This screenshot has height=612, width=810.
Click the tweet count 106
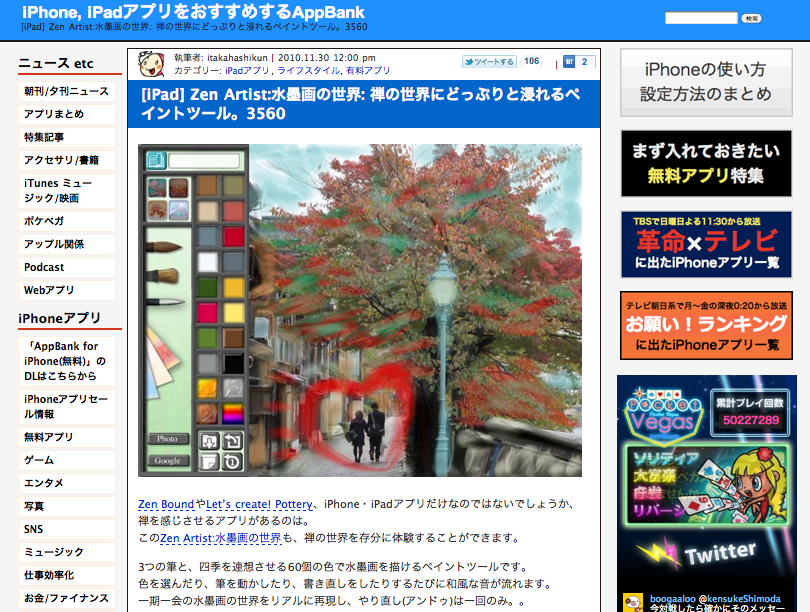[532, 61]
